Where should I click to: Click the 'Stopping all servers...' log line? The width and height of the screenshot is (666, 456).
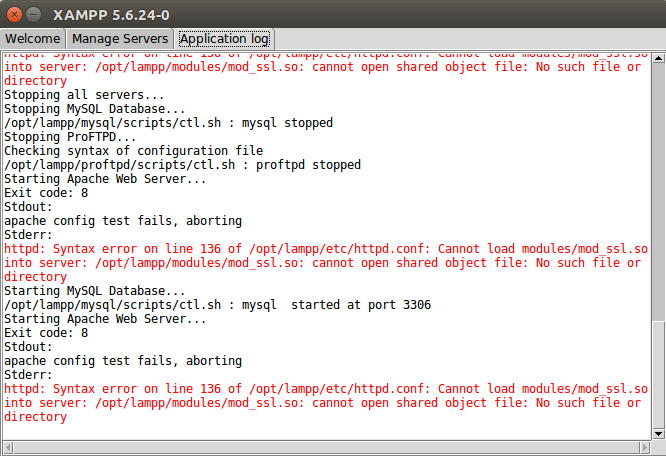[84, 95]
